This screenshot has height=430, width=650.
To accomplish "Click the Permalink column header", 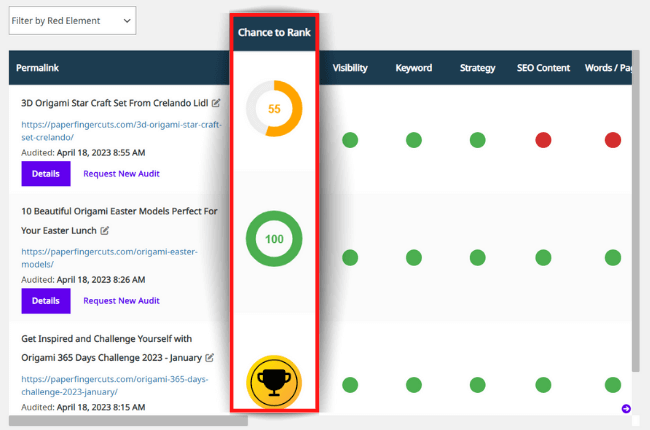I will click(40, 68).
